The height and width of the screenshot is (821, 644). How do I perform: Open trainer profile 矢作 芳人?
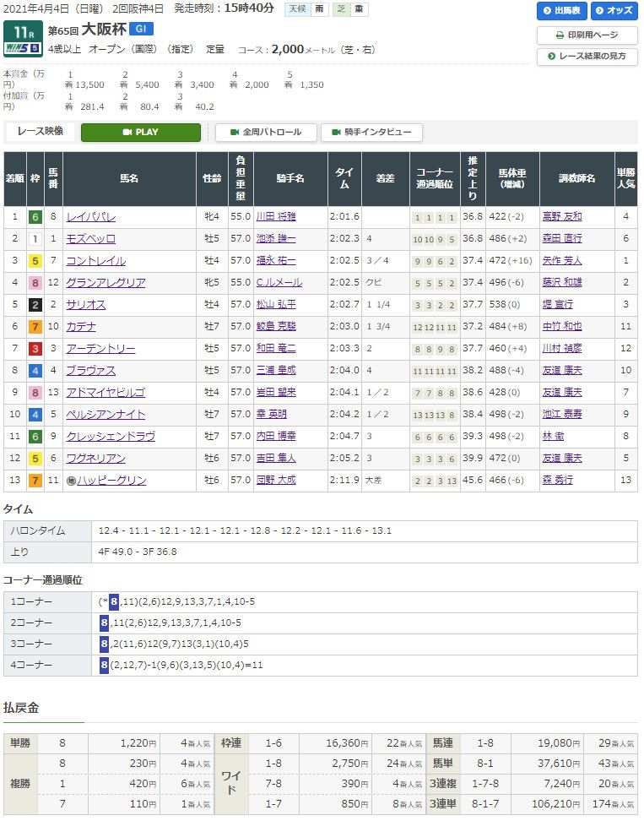point(561,261)
